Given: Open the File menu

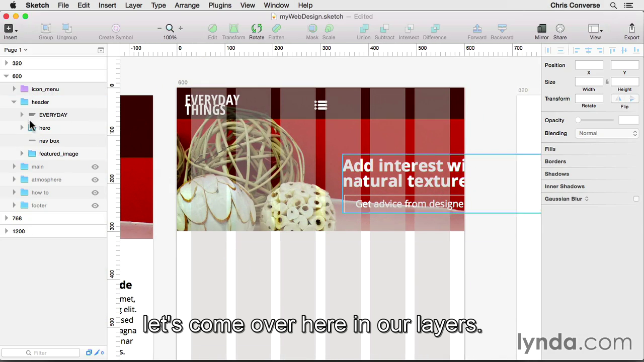Looking at the screenshot, I should (x=63, y=5).
